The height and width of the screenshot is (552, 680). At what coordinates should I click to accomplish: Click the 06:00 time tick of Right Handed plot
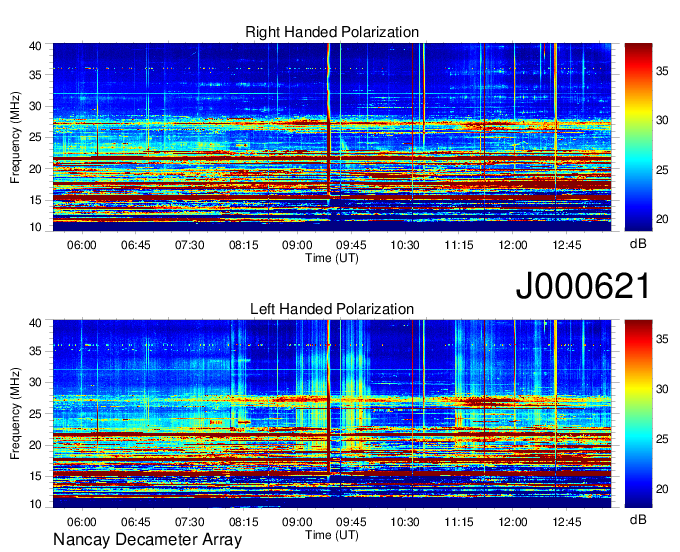tap(82, 245)
